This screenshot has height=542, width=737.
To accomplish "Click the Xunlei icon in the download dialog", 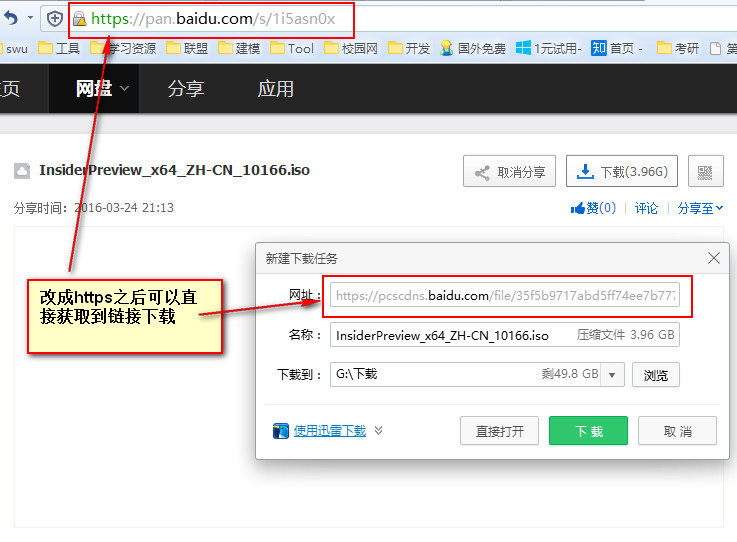I will click(x=281, y=431).
